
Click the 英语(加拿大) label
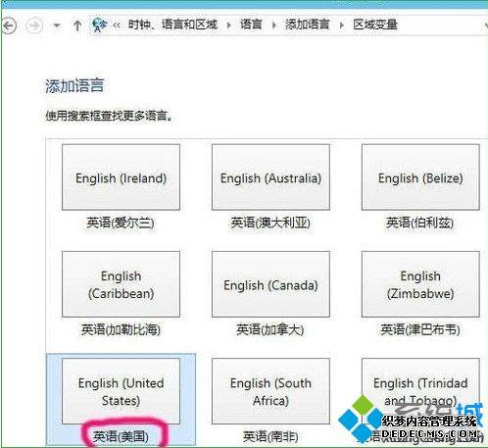click(x=270, y=329)
